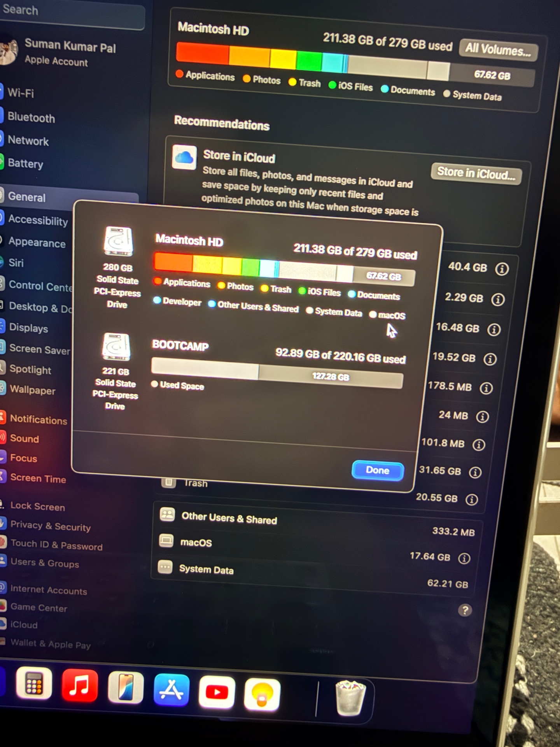The height and width of the screenshot is (747, 560).
Task: Click the BOOTCAMP drive icon in dialog
Action: point(116,347)
